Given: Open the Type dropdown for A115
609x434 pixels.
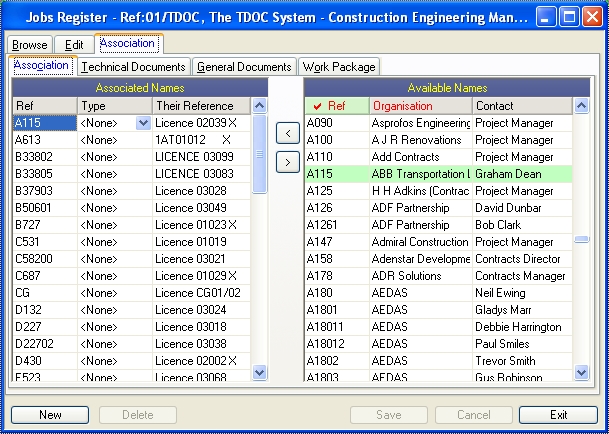Looking at the screenshot, I should 143,123.
